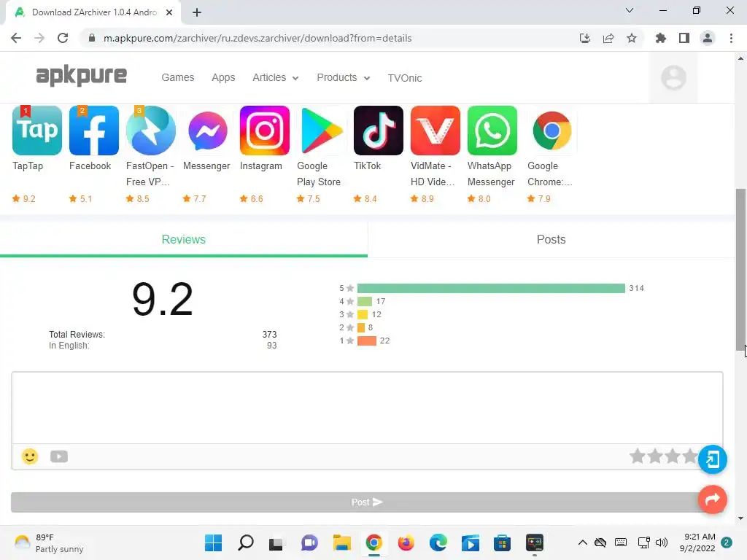Screen dimensions: 747x560
Task: Open the Google Chrome app icon
Action: 552,131
